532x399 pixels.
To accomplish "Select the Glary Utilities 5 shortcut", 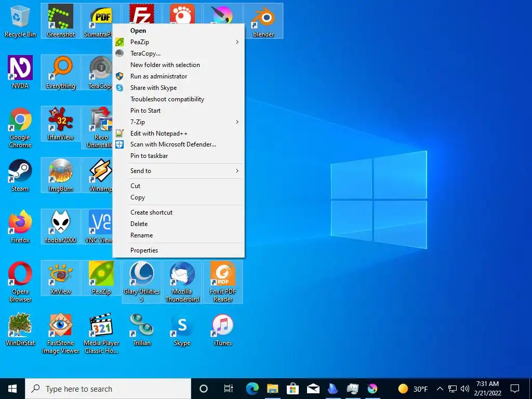I will [x=141, y=282].
